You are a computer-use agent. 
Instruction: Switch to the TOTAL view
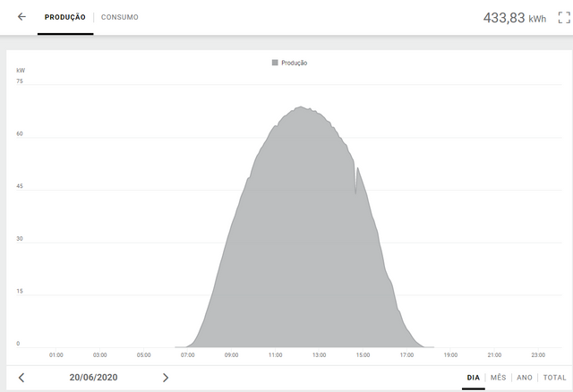[554, 378]
